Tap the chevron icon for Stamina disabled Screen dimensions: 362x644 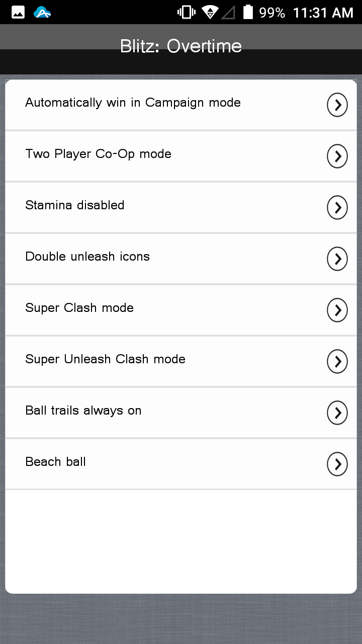[337, 207]
